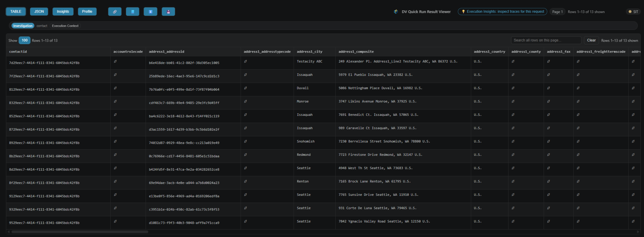Click the scrollbar left arrow
644x237 pixels.
click(8, 232)
